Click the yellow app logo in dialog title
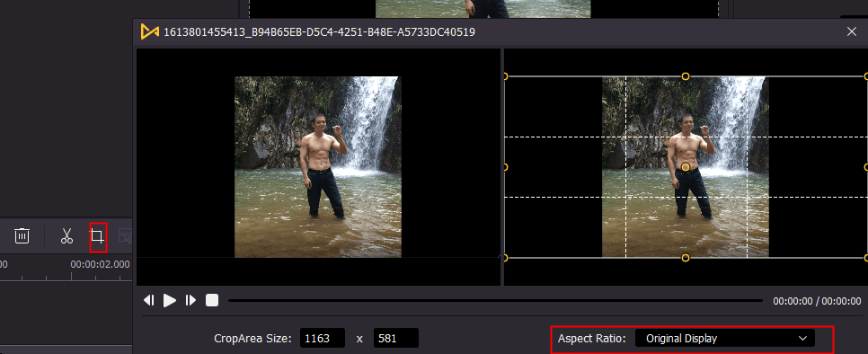Image resolution: width=868 pixels, height=354 pixels. [149, 31]
